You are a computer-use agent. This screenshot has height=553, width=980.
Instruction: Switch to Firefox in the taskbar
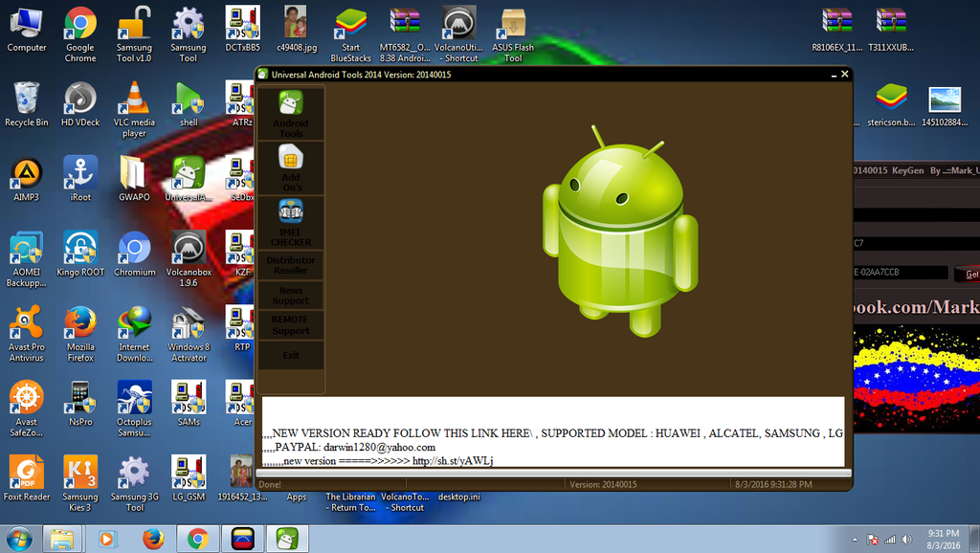click(153, 539)
